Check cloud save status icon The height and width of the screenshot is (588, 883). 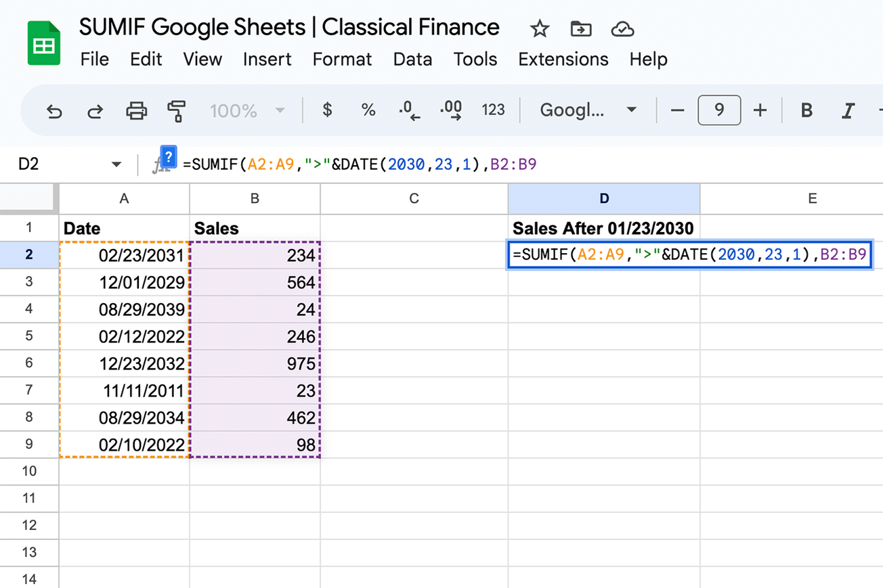coord(622,28)
